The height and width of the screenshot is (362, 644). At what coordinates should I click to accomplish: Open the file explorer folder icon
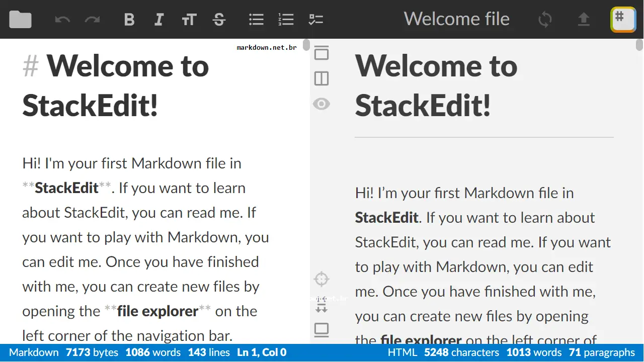(x=20, y=20)
